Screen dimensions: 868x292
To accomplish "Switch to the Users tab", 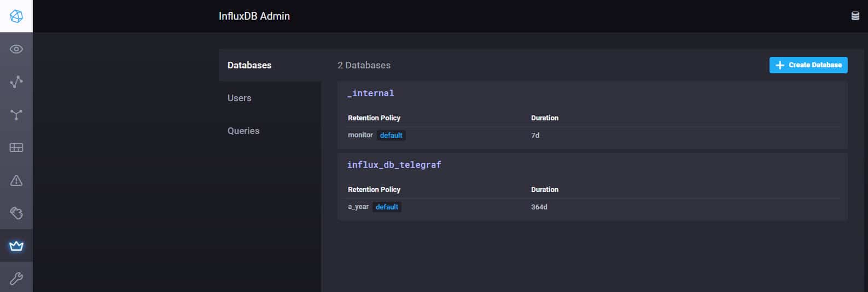I will (270, 98).
